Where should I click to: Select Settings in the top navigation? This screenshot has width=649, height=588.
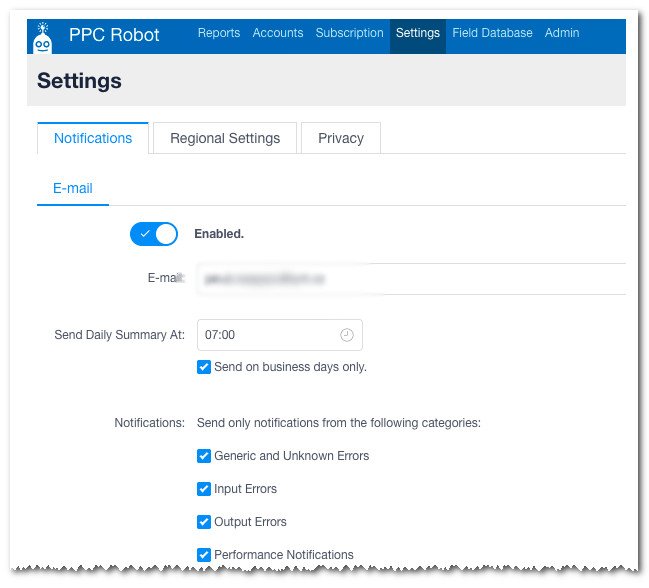coord(418,36)
